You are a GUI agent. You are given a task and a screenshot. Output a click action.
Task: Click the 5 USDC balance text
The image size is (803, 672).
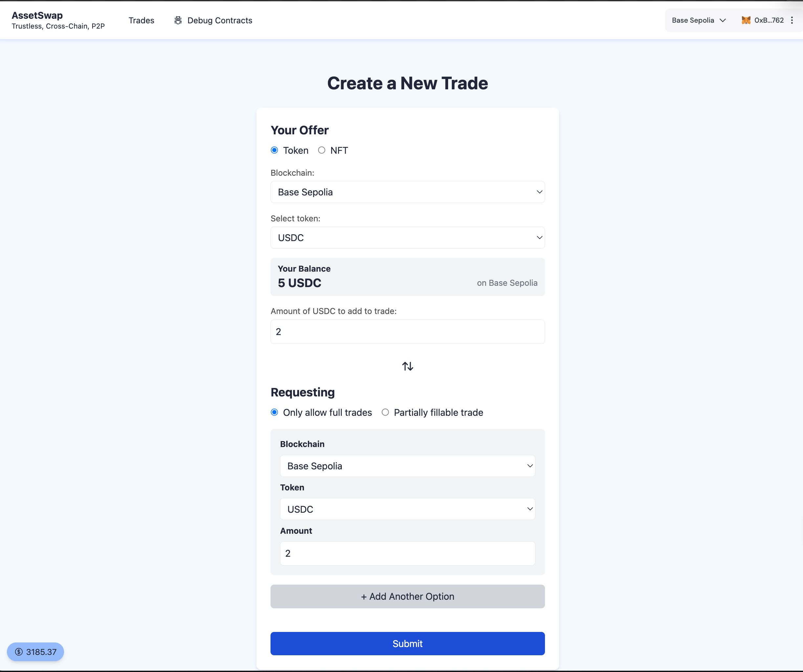[299, 283]
